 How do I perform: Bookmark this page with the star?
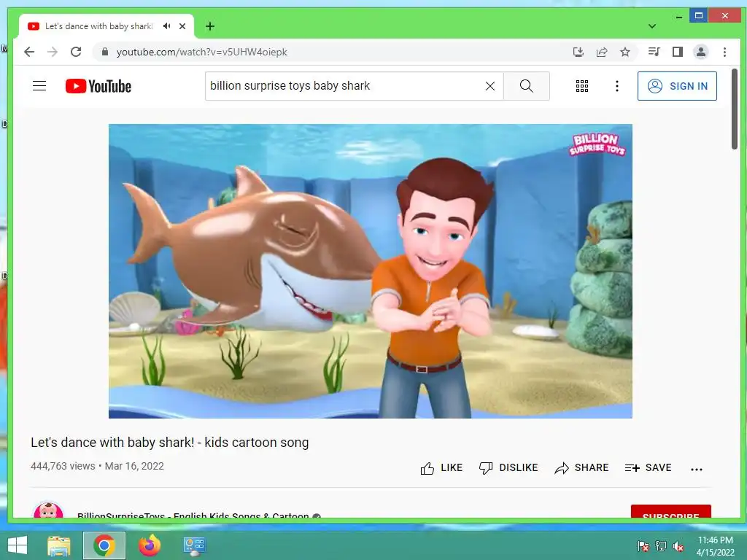(625, 52)
